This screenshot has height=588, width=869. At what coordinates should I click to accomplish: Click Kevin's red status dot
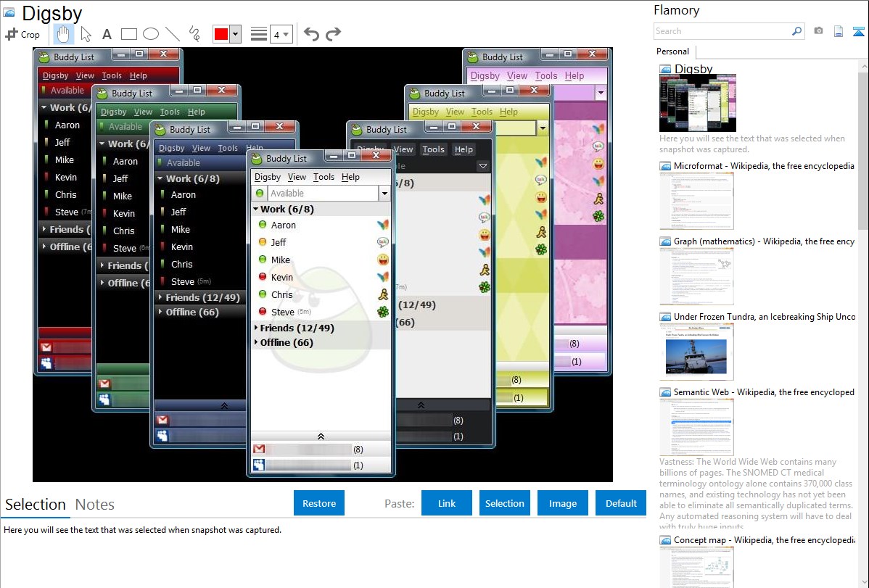[263, 276]
